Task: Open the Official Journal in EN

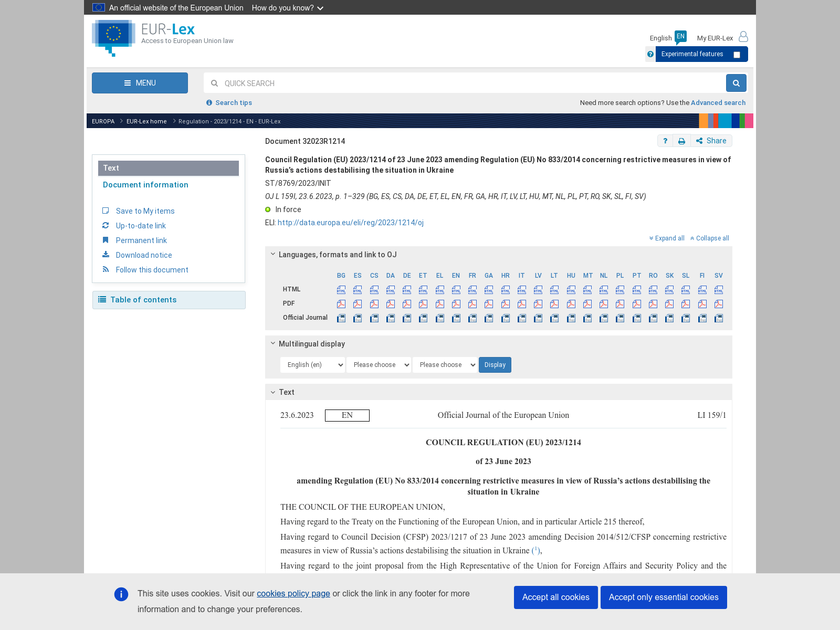Action: 456,318
